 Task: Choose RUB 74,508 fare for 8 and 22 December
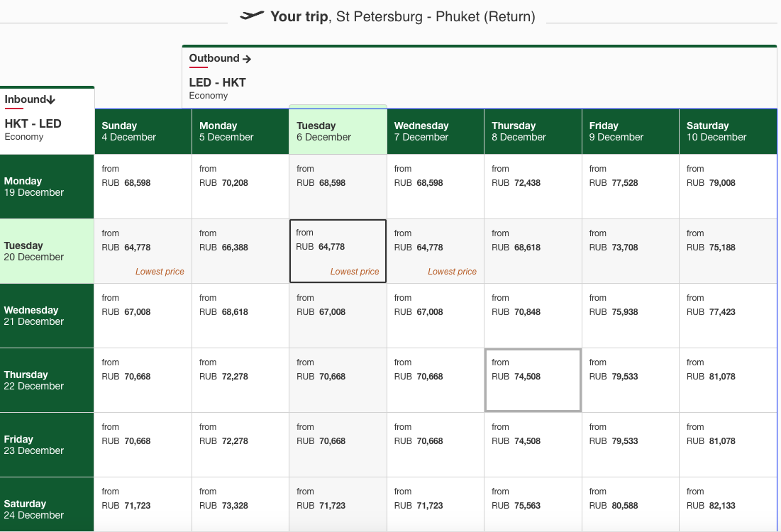(533, 380)
